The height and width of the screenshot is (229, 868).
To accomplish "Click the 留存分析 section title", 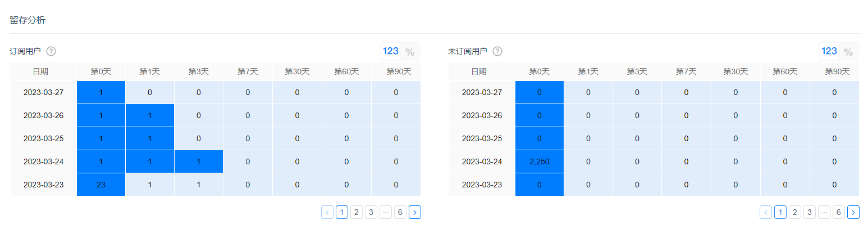I will tap(28, 20).
